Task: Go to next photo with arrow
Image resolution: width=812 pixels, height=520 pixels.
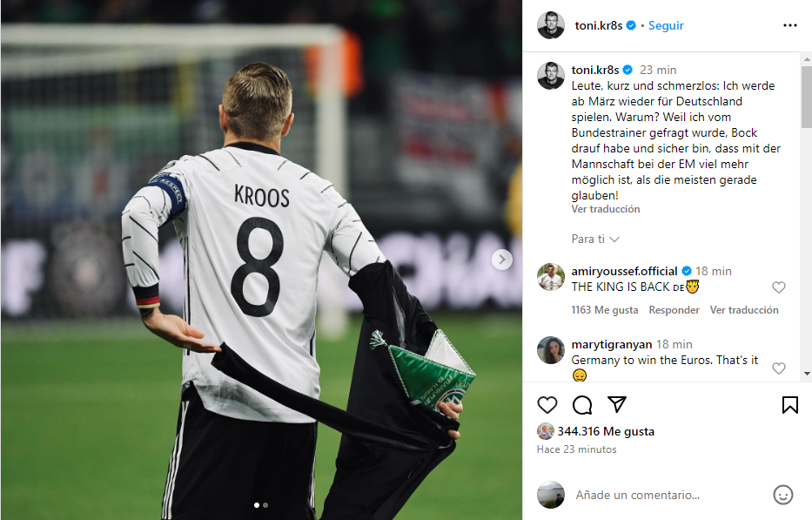Action: tap(502, 260)
